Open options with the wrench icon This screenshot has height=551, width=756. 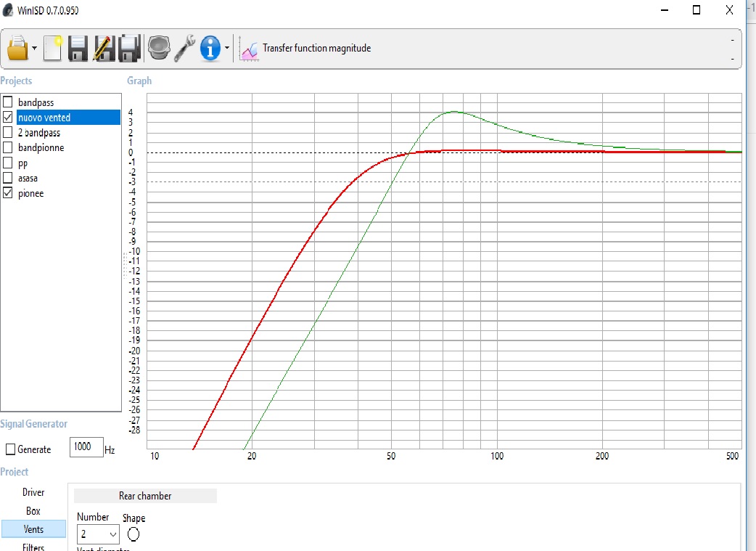point(185,48)
